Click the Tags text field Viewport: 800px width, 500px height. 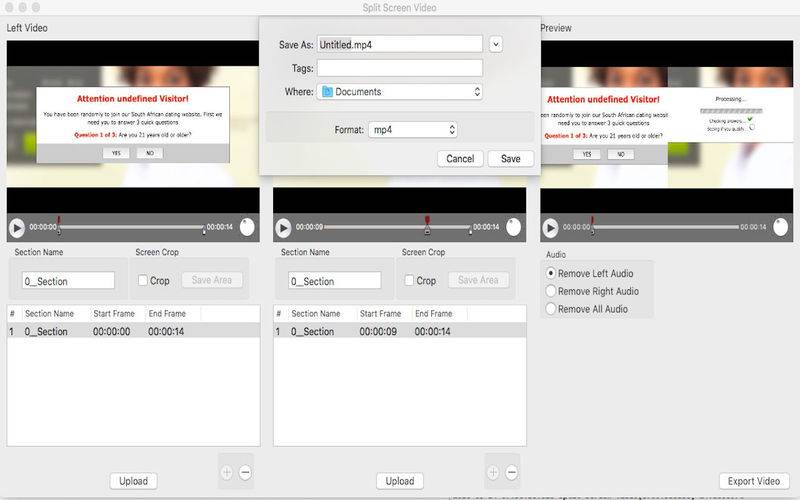[x=400, y=68]
